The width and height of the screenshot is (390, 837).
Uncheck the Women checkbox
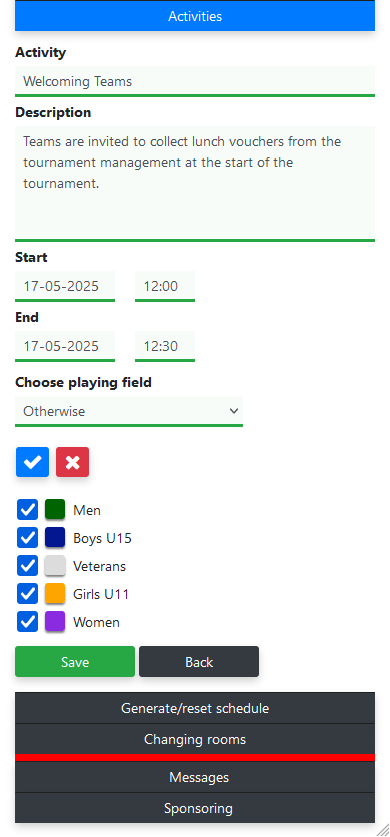[27, 621]
